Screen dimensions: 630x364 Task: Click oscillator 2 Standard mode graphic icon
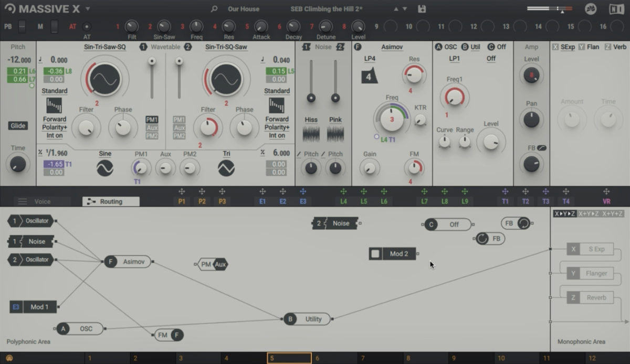click(x=277, y=105)
